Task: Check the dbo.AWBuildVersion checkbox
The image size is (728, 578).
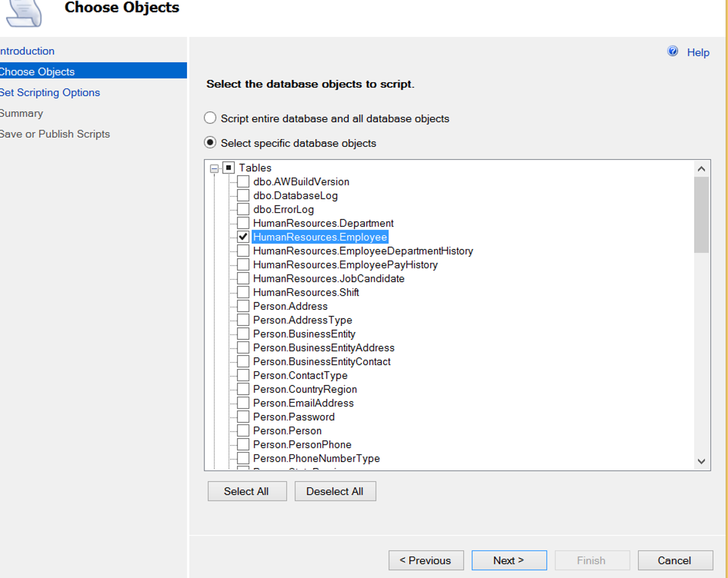Action: click(243, 181)
